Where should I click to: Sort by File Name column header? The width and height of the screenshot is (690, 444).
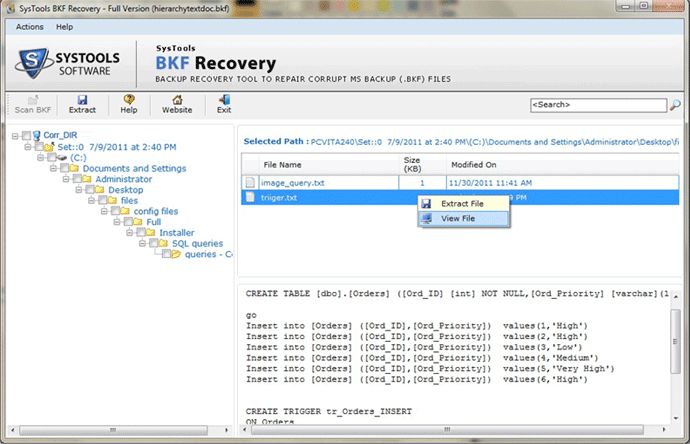(329, 165)
